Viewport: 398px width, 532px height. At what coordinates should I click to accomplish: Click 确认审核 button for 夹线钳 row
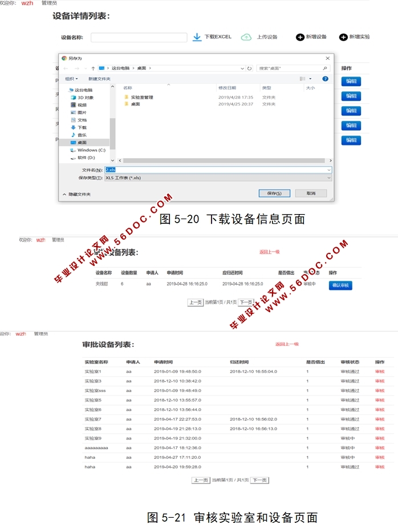[x=340, y=285]
